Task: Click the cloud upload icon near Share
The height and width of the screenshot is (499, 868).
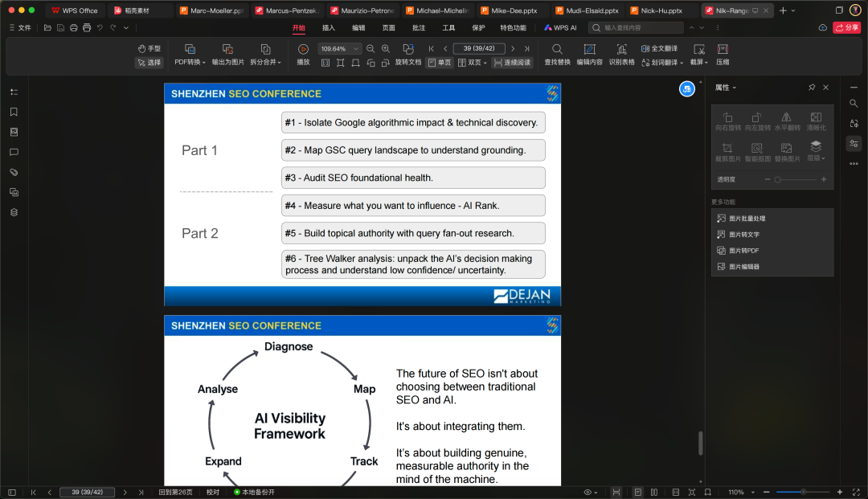Action: 823,27
